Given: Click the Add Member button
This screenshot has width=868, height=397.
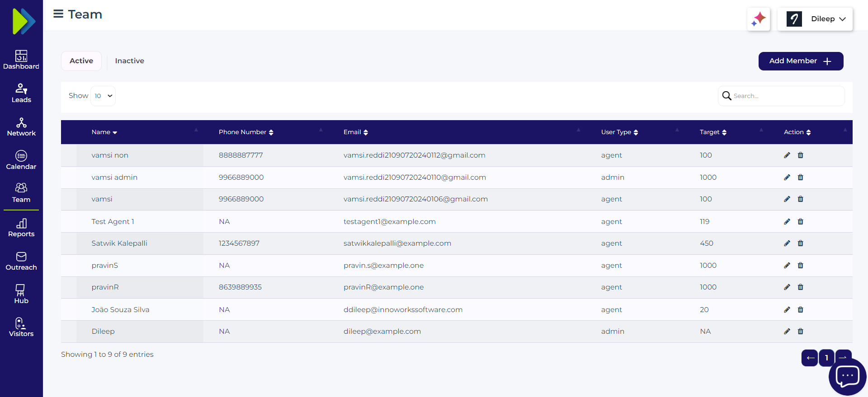Looking at the screenshot, I should tap(800, 61).
